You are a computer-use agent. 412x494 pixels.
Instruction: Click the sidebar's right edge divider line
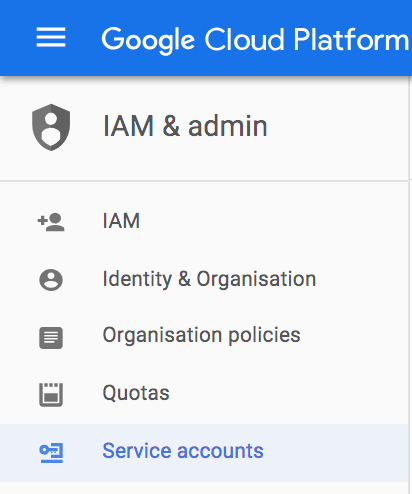tap(410, 287)
